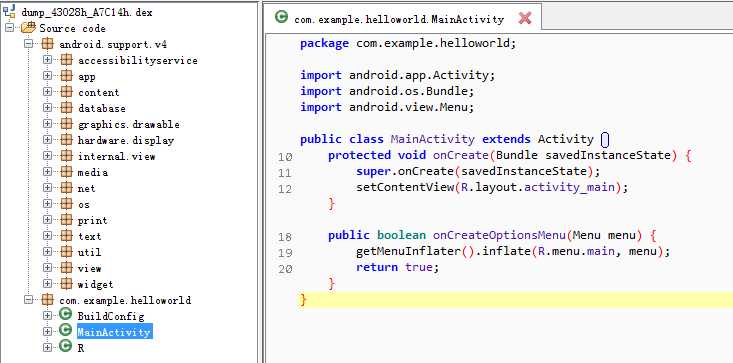The width and height of the screenshot is (733, 363).
Task: Select the Source code tree label
Action: coord(72,28)
